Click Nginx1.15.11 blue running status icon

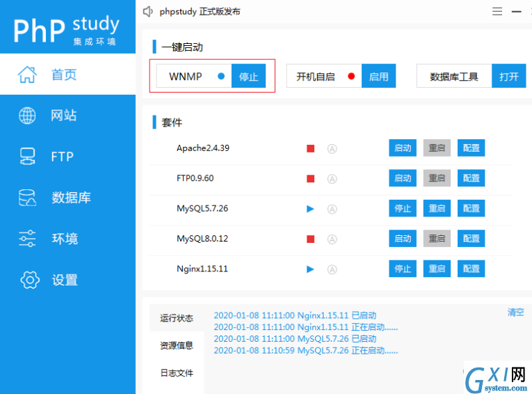[310, 269]
